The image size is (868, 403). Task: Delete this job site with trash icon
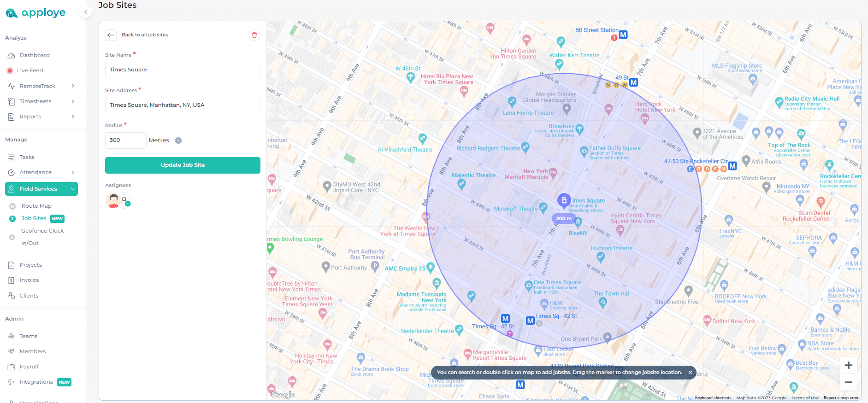(x=254, y=35)
